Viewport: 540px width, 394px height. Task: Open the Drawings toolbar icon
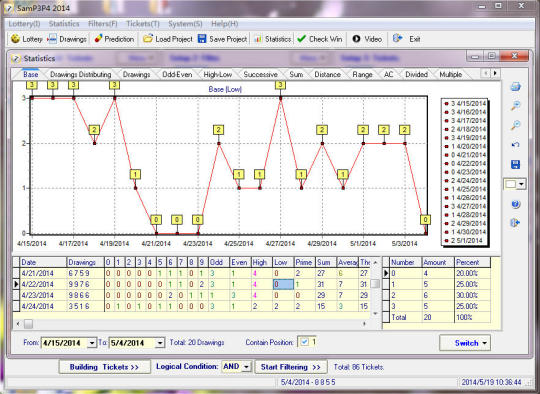tap(52, 39)
